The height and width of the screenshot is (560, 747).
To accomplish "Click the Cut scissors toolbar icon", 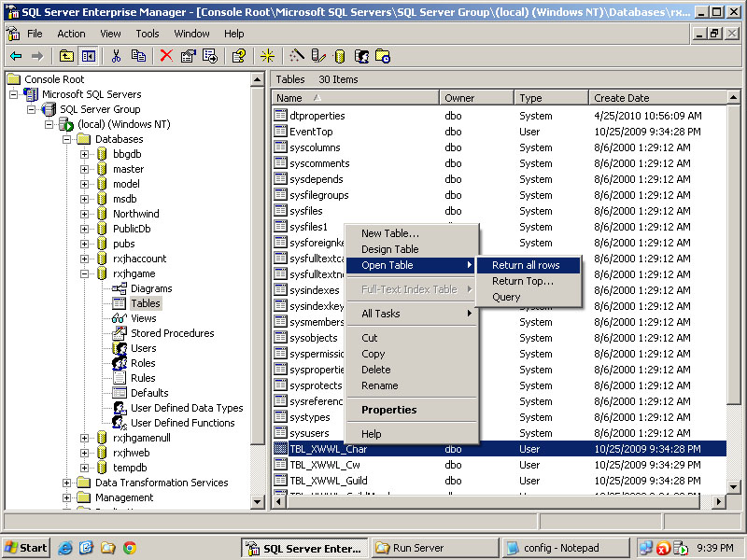I will coord(117,56).
